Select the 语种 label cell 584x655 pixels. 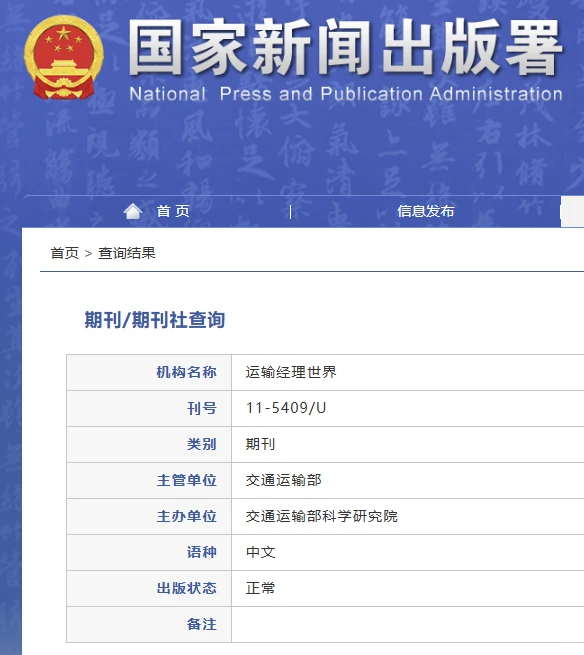point(149,552)
